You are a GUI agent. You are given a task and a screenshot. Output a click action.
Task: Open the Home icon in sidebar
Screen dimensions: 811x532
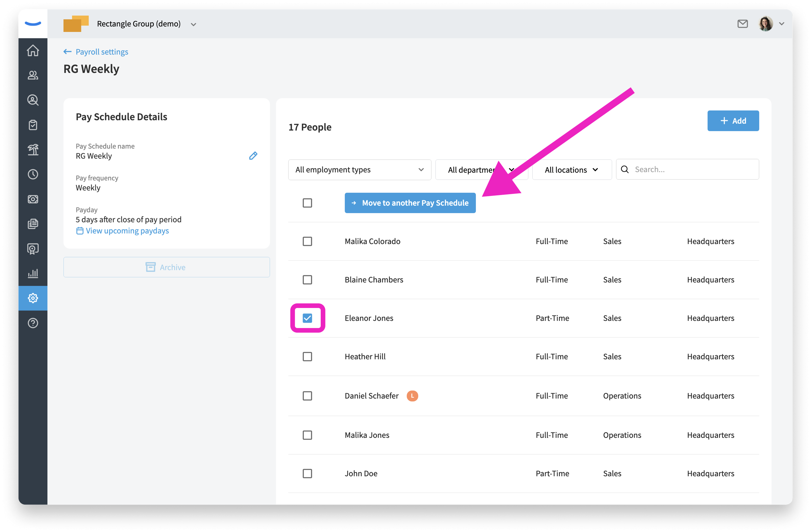point(33,50)
